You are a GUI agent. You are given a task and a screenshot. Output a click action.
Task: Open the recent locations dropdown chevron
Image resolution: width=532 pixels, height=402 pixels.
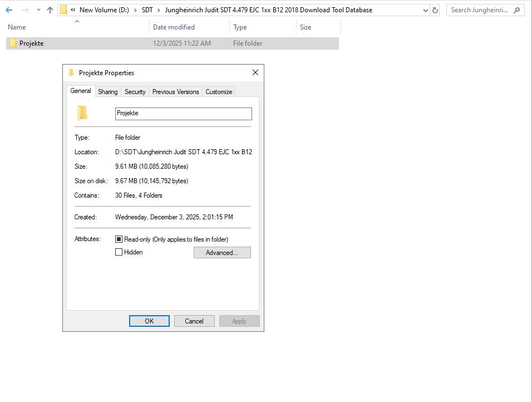point(38,10)
